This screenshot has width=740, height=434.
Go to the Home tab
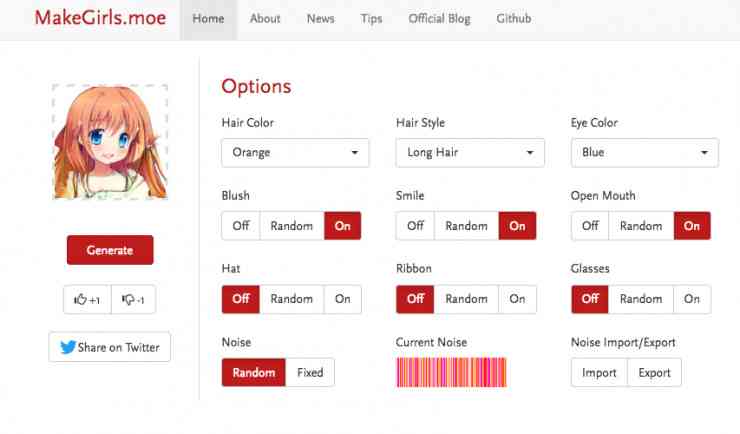pyautogui.click(x=208, y=19)
